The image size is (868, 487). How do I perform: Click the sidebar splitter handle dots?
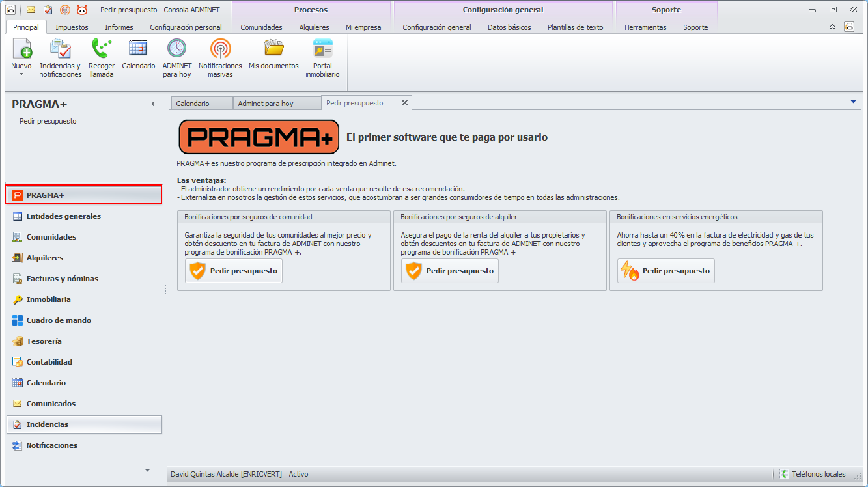(165, 289)
